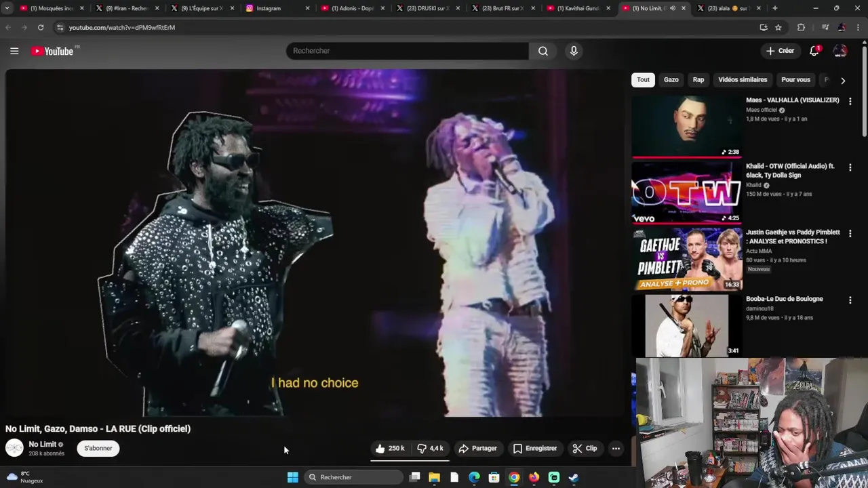Open Booba Le Duc de Boulogne thumbnail
This screenshot has width=868, height=488.
686,325
